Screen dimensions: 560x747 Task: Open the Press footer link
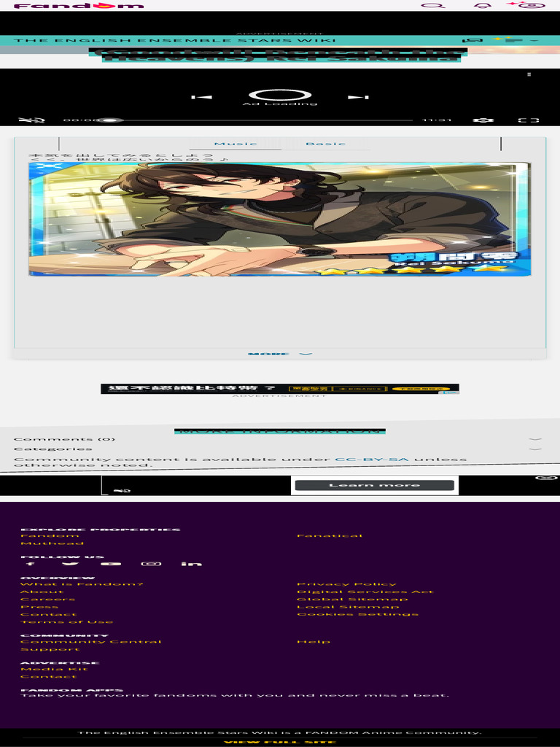click(x=39, y=607)
